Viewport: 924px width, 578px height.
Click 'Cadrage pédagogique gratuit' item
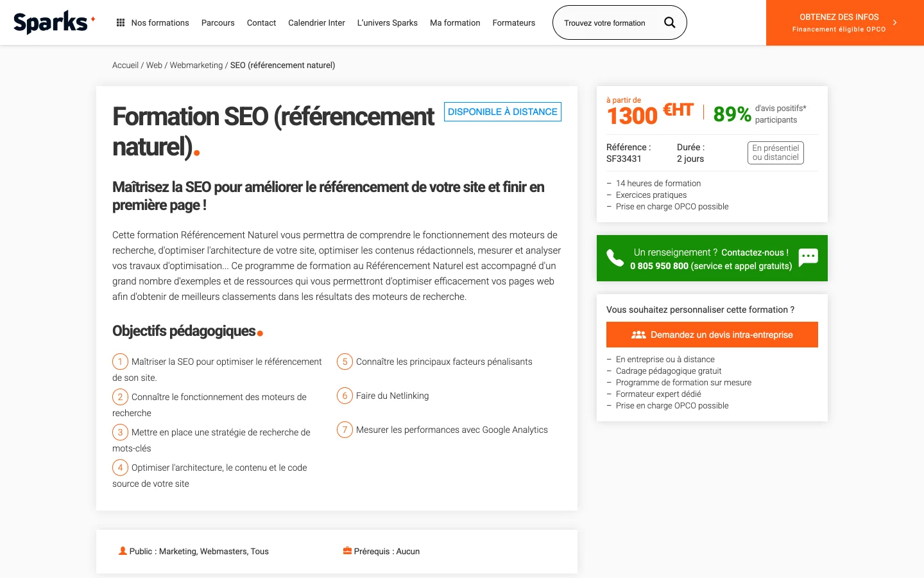click(x=669, y=371)
